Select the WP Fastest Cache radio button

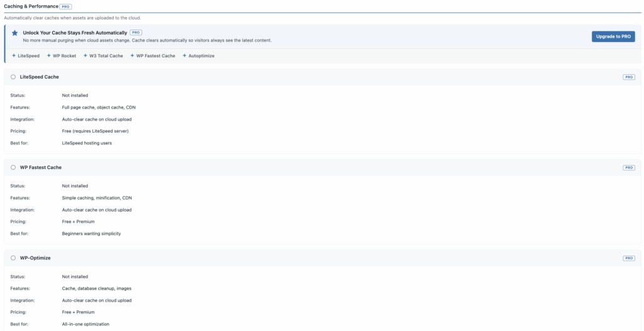tap(13, 168)
